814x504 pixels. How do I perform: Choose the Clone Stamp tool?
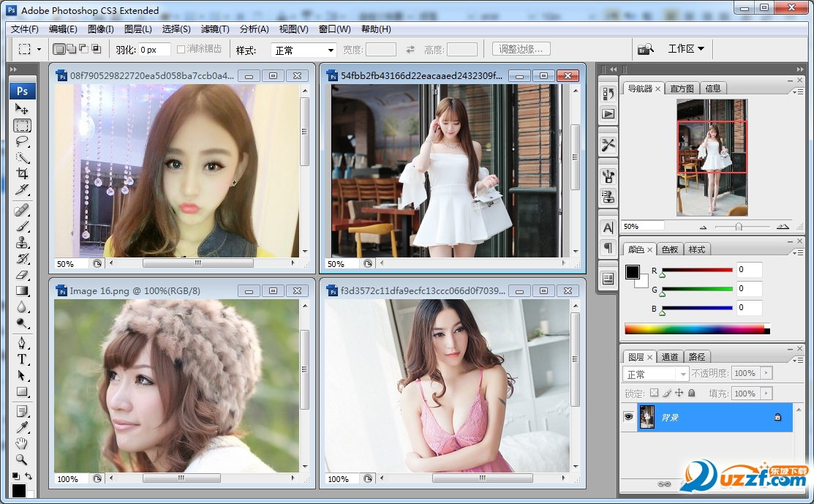tap(22, 243)
